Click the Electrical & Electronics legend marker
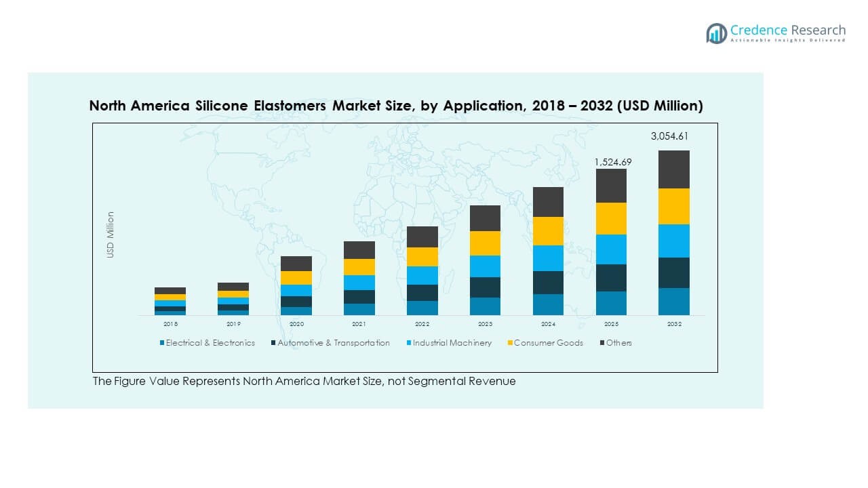 click(162, 343)
